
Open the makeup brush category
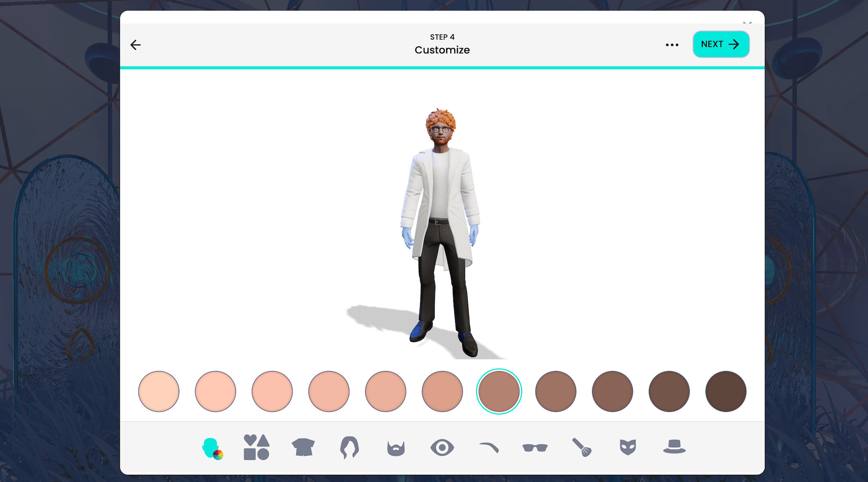581,448
